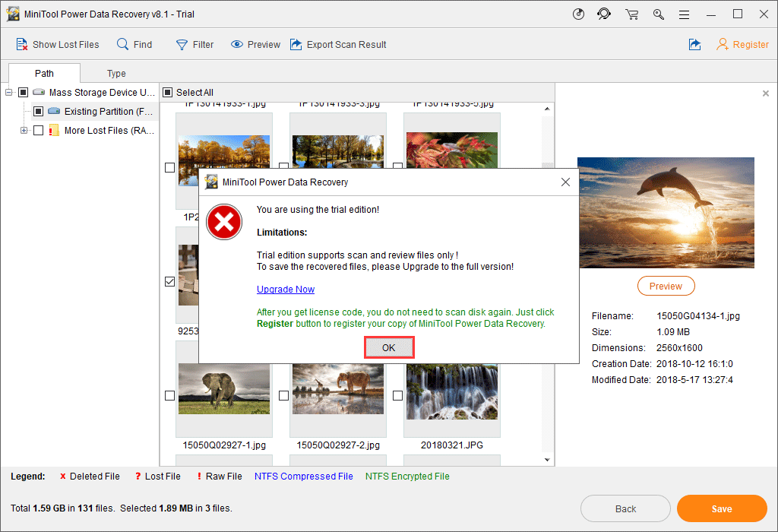Viewport: 778px width, 532px height.
Task: Select the giraffe and elephant reflection thumbnail
Action: pyautogui.click(x=338, y=388)
